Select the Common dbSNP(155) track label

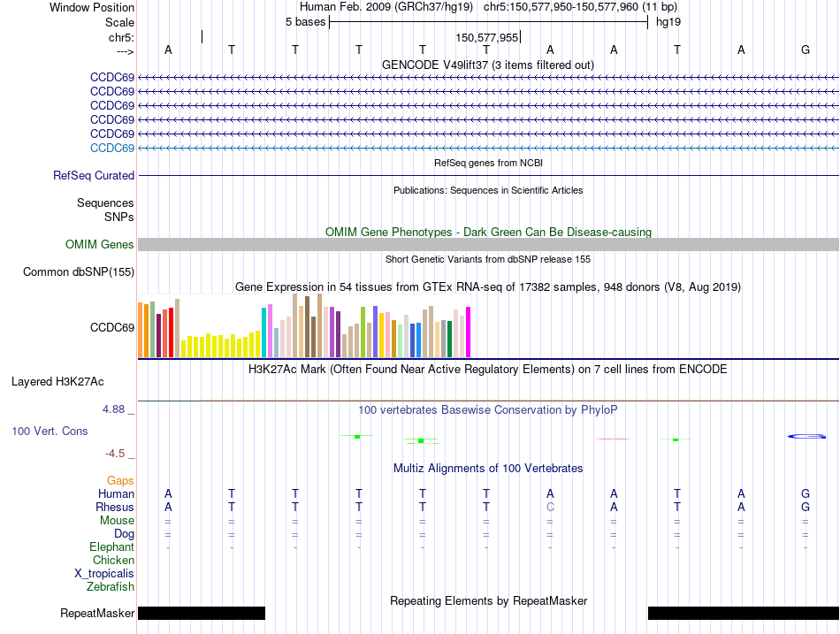point(79,271)
